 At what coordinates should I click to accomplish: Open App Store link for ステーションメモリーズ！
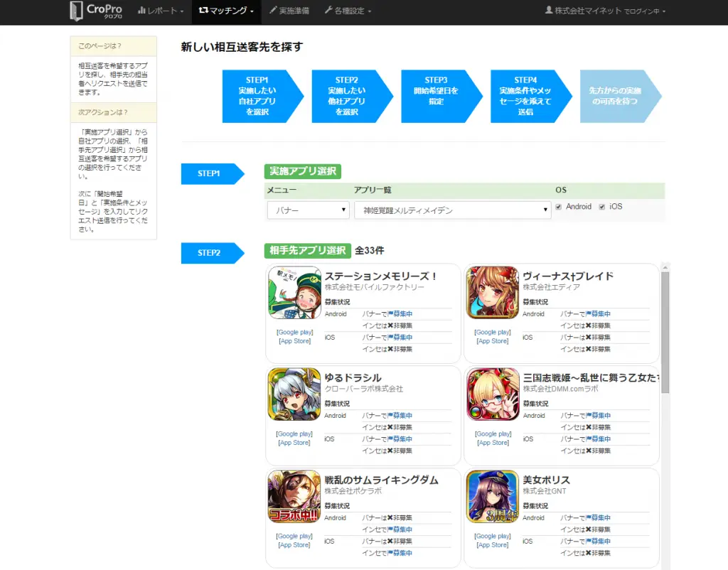click(295, 341)
